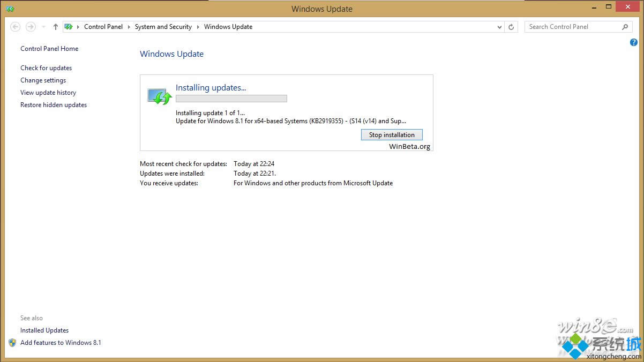Screen dimensions: 644x362
Task: Open the recent locations dropdown arrow
Action: click(44, 27)
